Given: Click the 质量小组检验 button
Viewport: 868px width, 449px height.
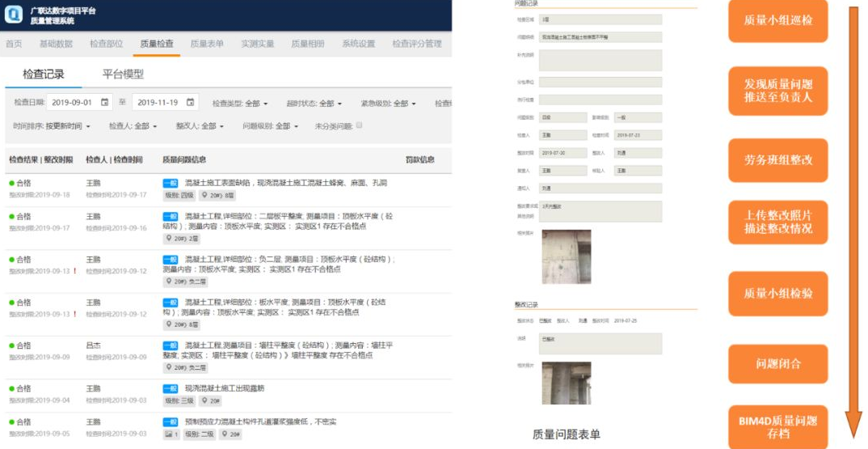Looking at the screenshot, I should tap(777, 294).
